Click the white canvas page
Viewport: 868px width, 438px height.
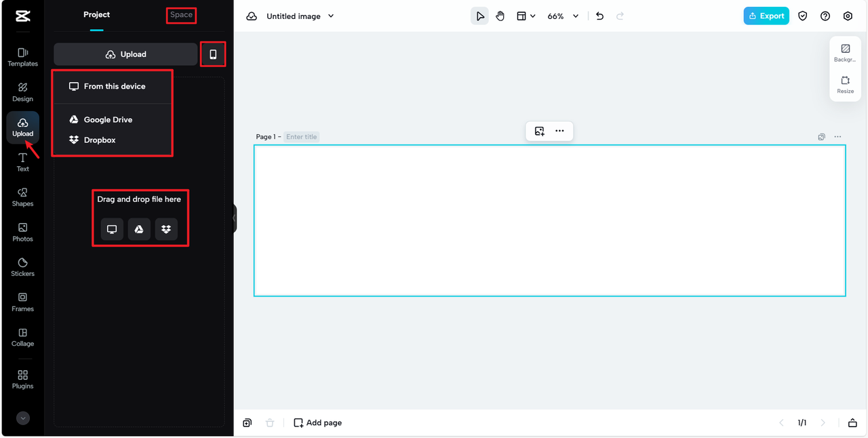[x=550, y=220]
